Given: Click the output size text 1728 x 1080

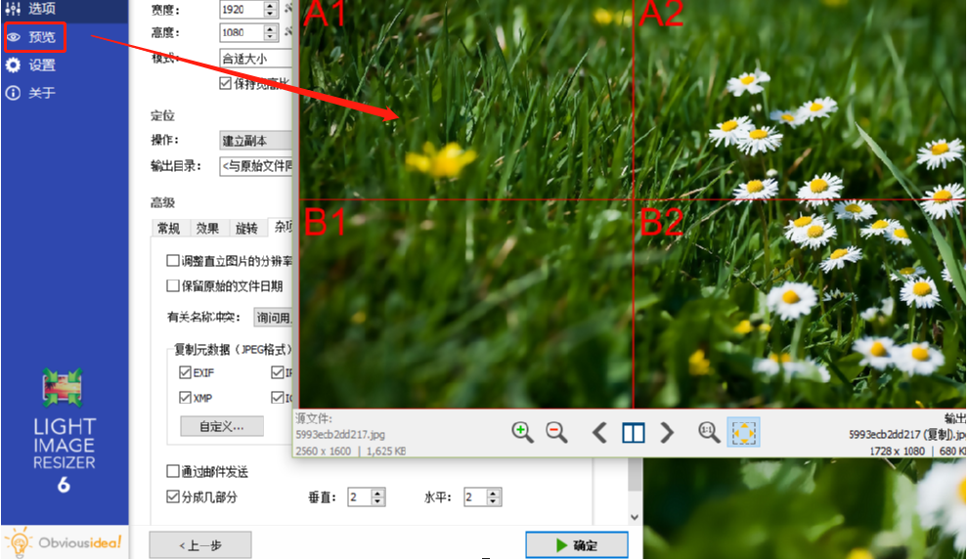Looking at the screenshot, I should coord(897,451).
